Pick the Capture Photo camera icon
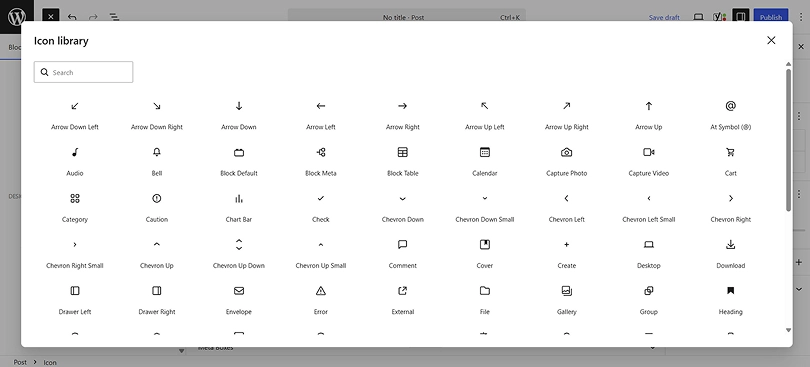 coord(567,152)
